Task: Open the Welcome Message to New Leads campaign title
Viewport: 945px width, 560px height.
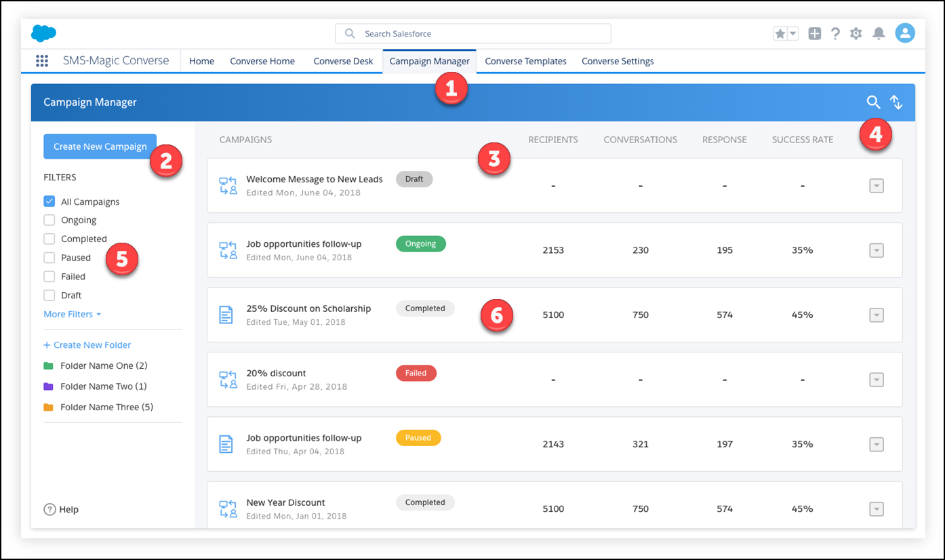Action: click(315, 179)
